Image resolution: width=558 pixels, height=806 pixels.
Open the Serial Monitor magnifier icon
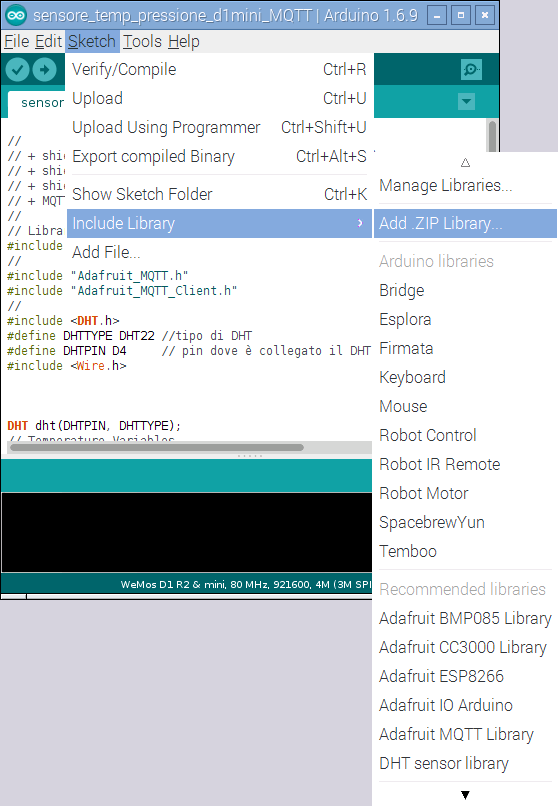[471, 69]
